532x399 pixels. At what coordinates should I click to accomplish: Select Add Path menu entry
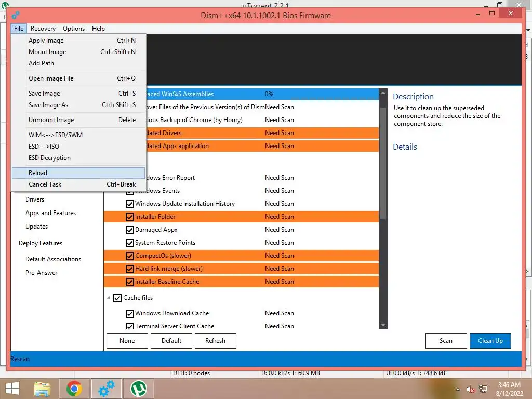pos(79,63)
